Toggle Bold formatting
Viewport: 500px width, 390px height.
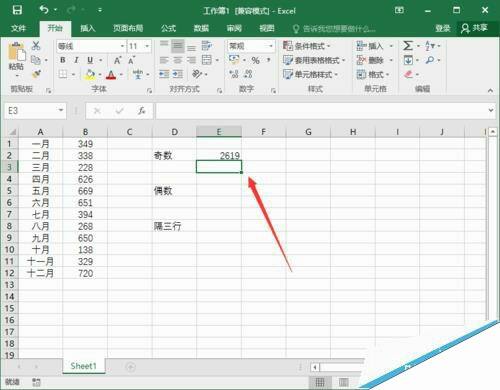63,60
